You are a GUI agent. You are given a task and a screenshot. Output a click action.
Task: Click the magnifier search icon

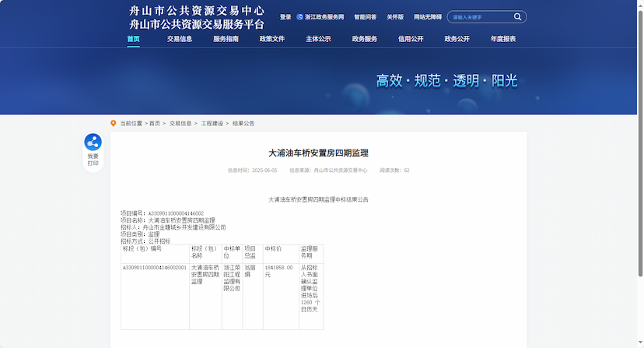(x=517, y=16)
